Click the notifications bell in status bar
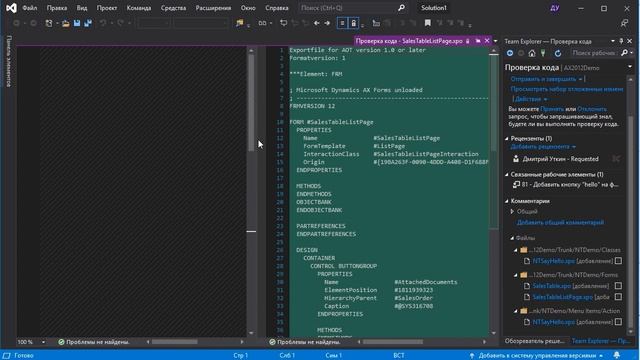 tap(617, 355)
